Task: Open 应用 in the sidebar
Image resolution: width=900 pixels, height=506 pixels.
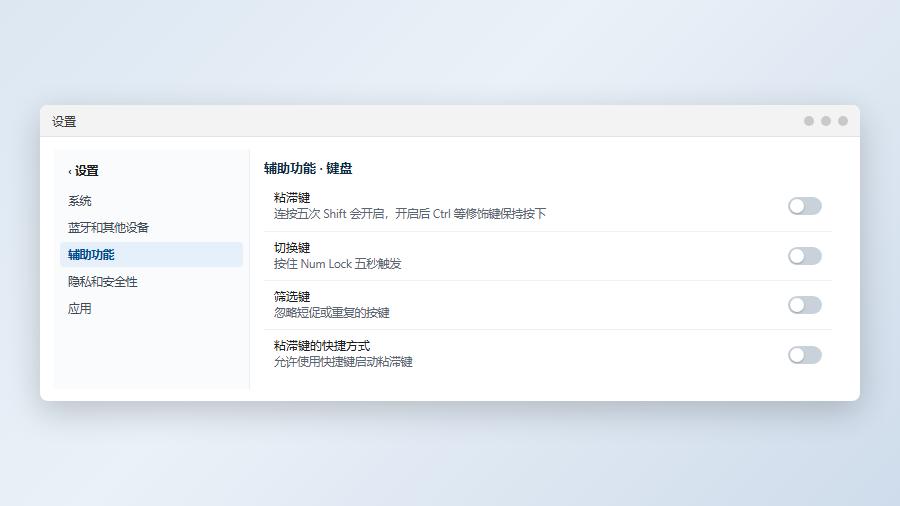Action: pos(152,309)
